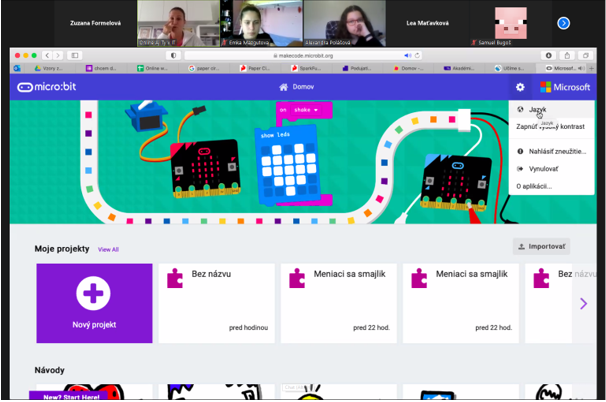606x402 pixels.
Task: Switch to Vzory z... tab
Action: point(49,68)
